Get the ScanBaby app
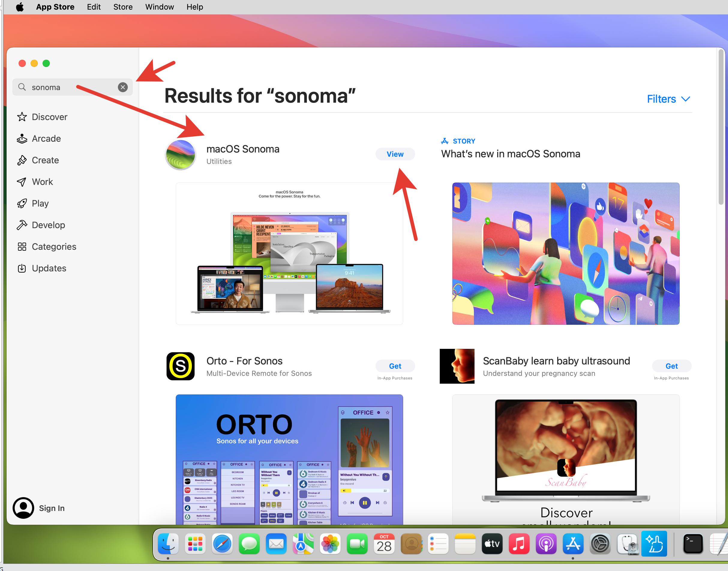The image size is (728, 571). [x=672, y=366]
